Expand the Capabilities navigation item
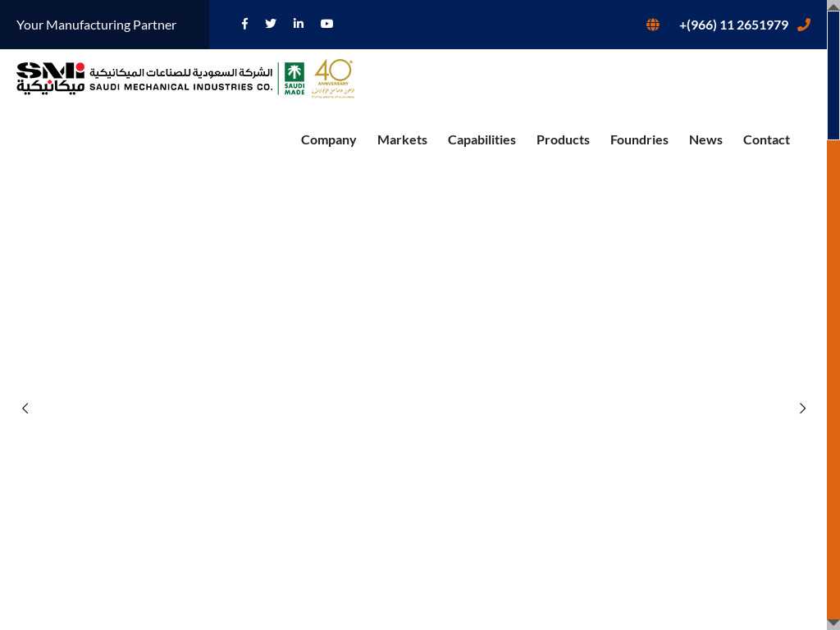The height and width of the screenshot is (630, 840). [x=482, y=139]
